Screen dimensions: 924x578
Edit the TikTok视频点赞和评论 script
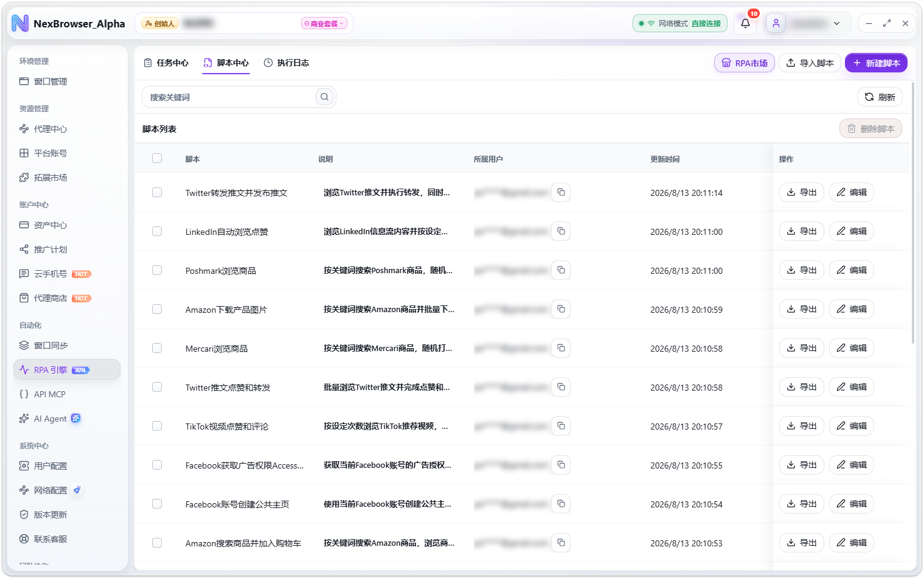(x=851, y=426)
